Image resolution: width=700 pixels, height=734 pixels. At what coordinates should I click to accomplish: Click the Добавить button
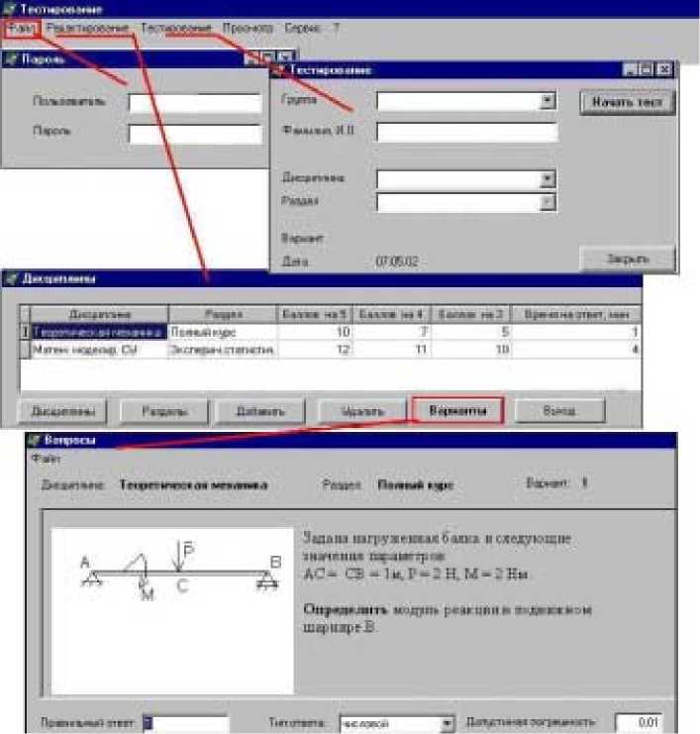point(260,411)
